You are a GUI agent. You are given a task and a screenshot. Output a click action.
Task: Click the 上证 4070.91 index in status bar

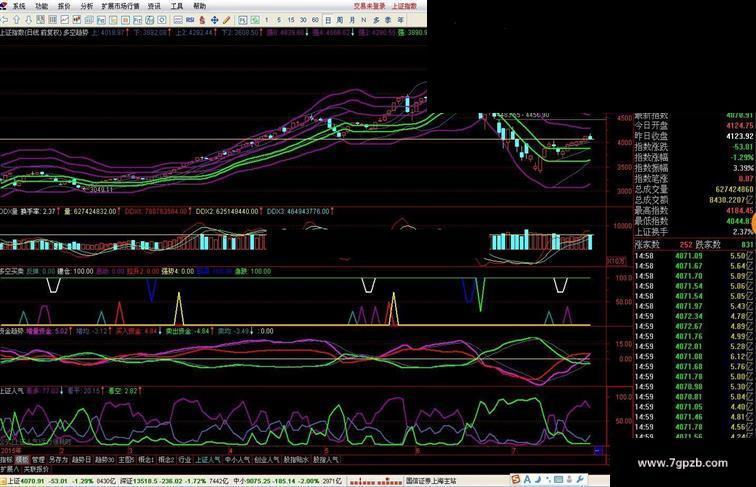pos(26,481)
